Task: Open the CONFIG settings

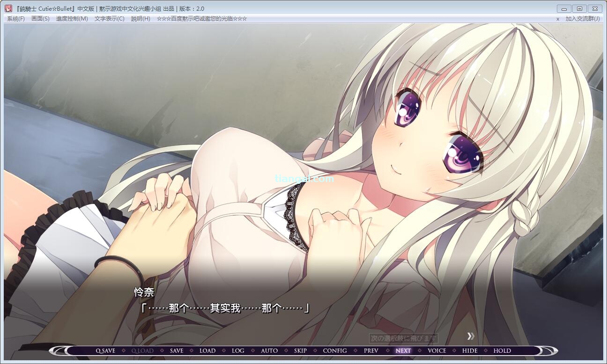Action: 335,350
